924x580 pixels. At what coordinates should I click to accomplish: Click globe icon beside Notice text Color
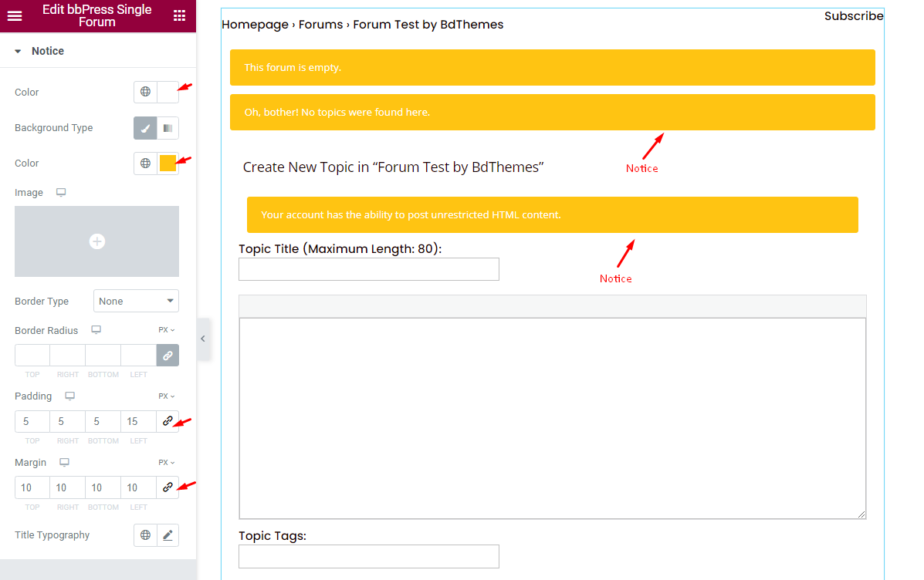(x=146, y=92)
